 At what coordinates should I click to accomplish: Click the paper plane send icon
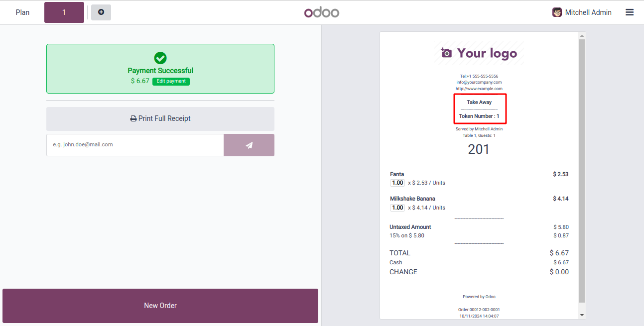click(x=249, y=145)
